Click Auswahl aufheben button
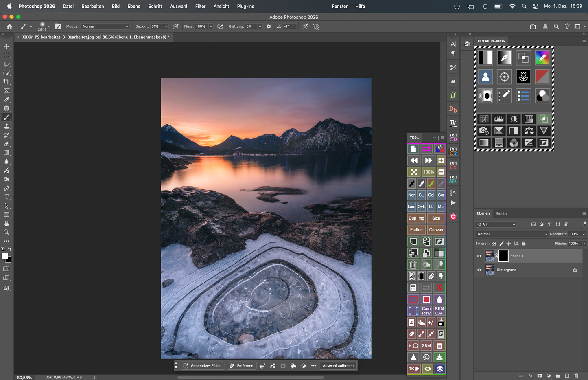Screen dimensions: 588x380 338,366
